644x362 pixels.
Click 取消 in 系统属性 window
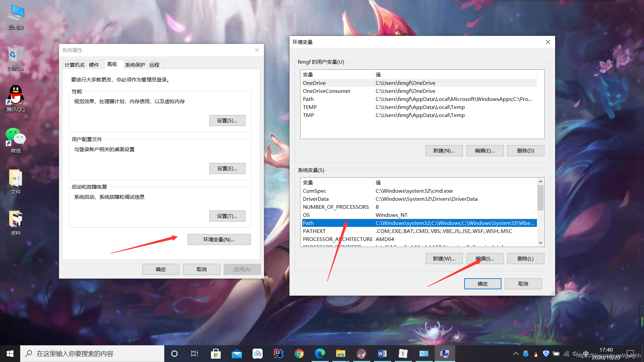click(x=202, y=269)
